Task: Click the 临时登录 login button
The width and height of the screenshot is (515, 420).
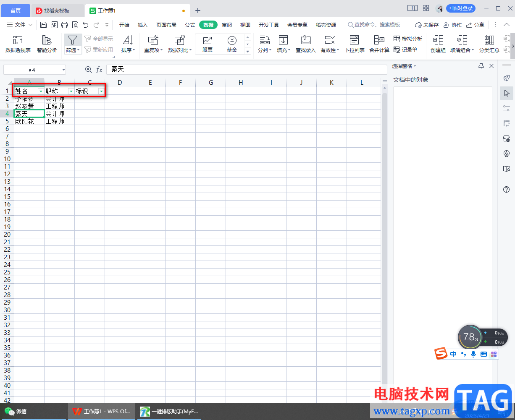Action: pyautogui.click(x=461, y=8)
